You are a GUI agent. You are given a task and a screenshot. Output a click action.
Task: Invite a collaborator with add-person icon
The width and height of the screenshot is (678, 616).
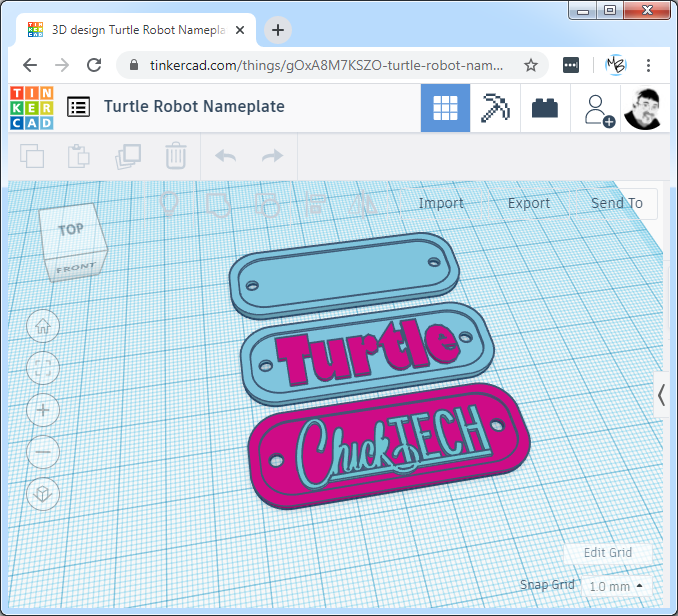tap(599, 111)
